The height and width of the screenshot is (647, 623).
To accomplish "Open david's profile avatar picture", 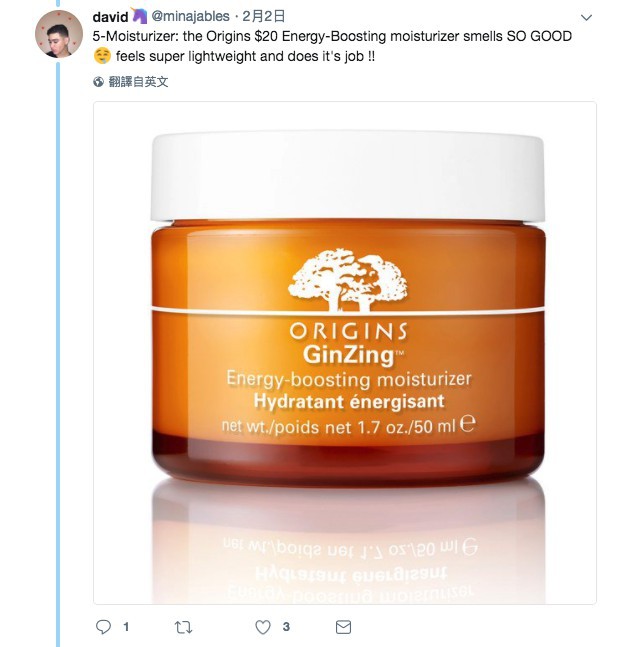I will pyautogui.click(x=59, y=34).
